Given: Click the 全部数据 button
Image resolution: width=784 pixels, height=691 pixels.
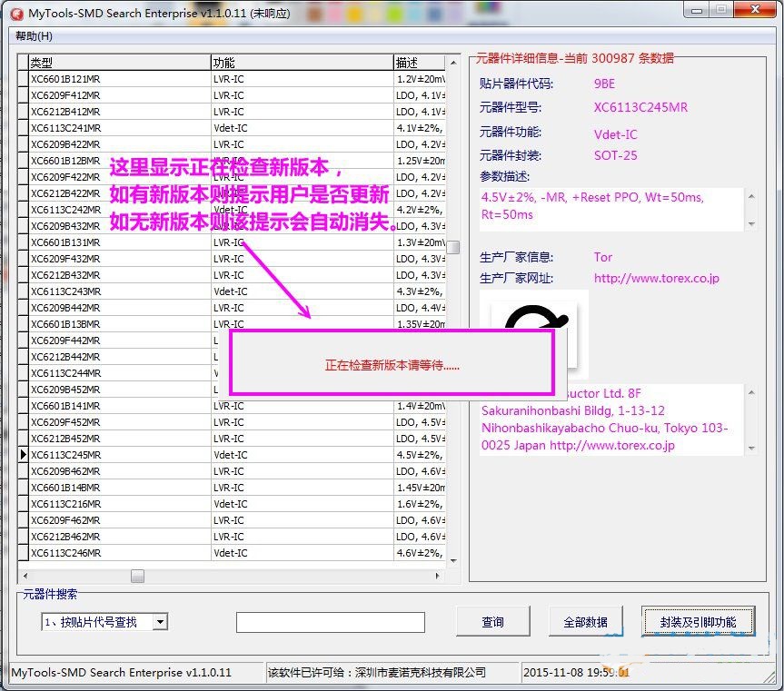Looking at the screenshot, I should click(585, 622).
